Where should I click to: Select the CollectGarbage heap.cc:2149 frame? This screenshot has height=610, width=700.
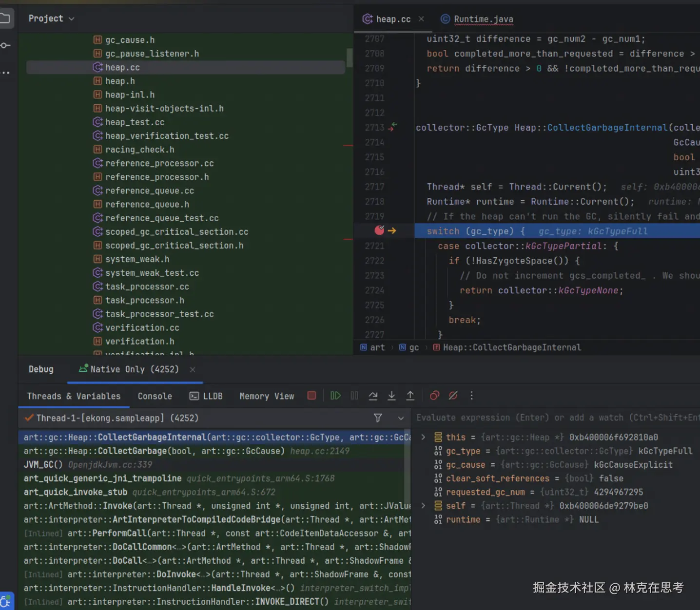(x=212, y=451)
